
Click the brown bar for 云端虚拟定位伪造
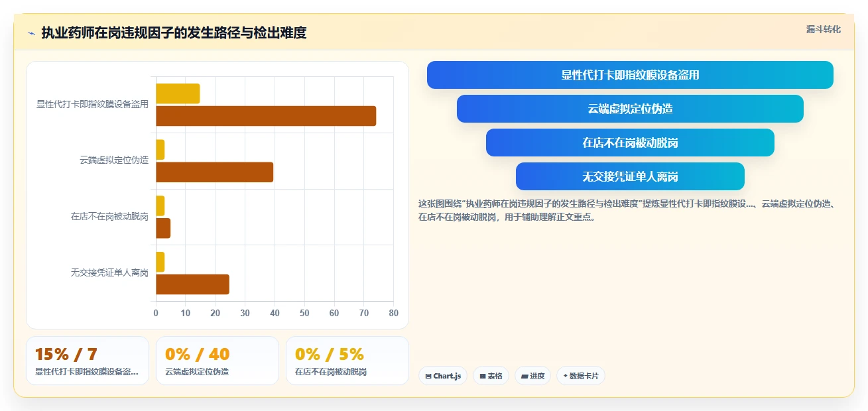[x=214, y=172]
